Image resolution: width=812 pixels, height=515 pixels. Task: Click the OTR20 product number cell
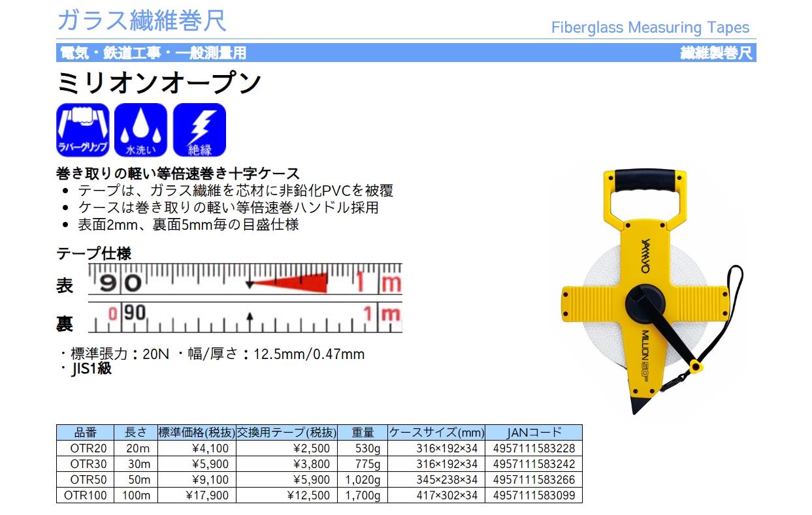pyautogui.click(x=86, y=448)
